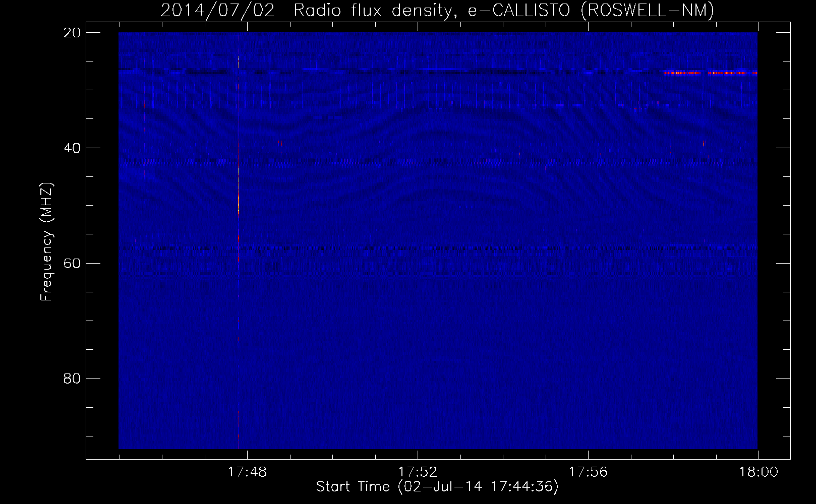The height and width of the screenshot is (504, 816).
Task: Click the 40 MHz frequency tick label
Action: (x=72, y=148)
